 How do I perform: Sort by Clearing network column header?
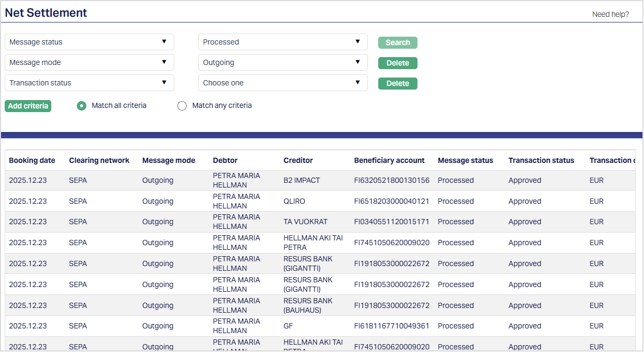99,160
